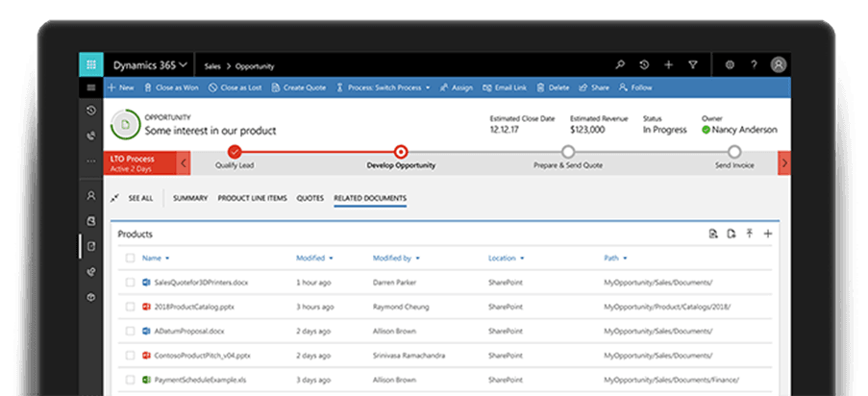Click the sidebar ellipsis more icon

(91, 161)
